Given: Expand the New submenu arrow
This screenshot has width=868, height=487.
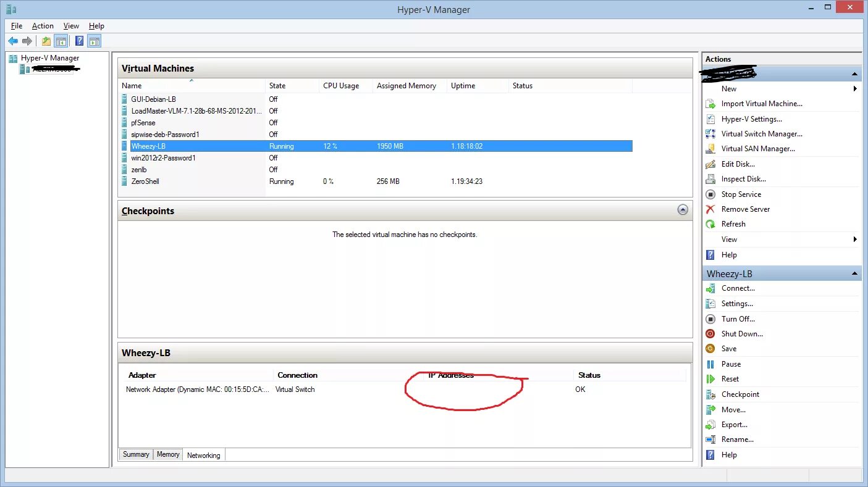Looking at the screenshot, I should click(856, 89).
